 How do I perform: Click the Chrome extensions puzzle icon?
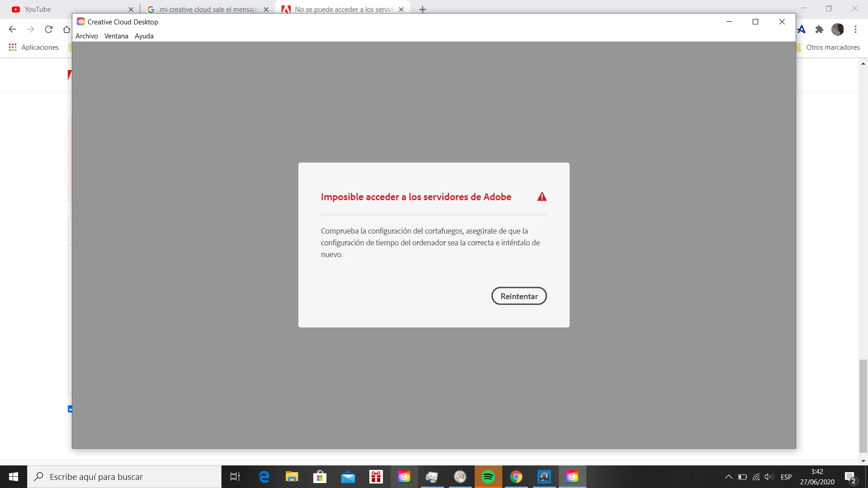point(819,29)
